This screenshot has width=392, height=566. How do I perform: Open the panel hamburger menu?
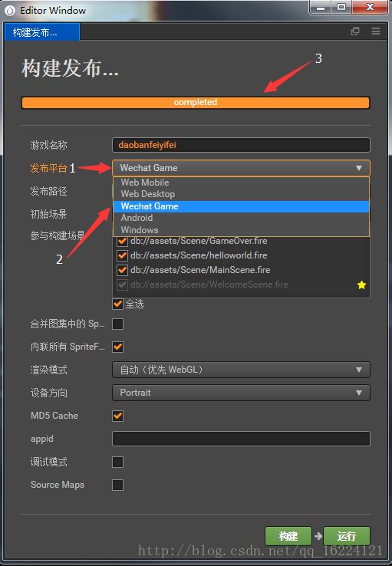[x=376, y=31]
